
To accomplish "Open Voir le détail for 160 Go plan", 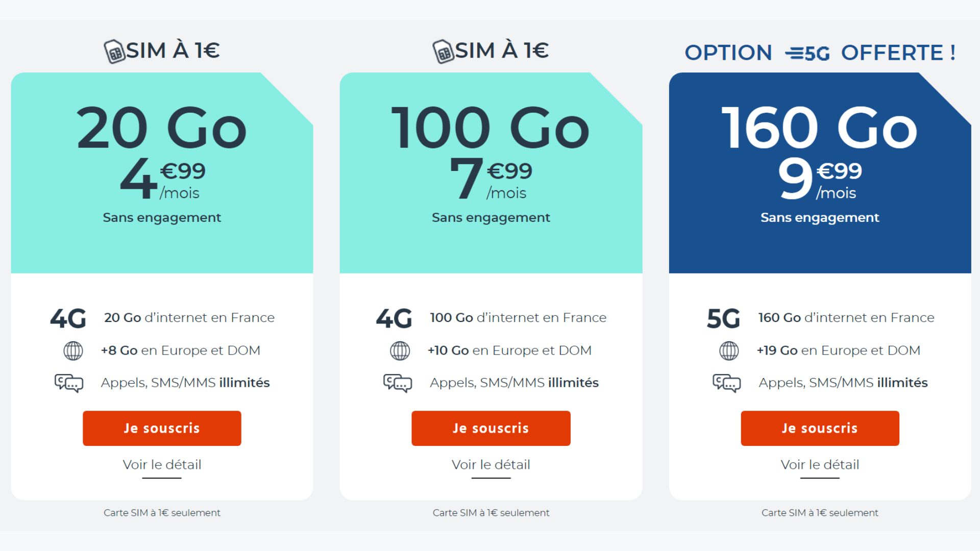I will pos(820,465).
